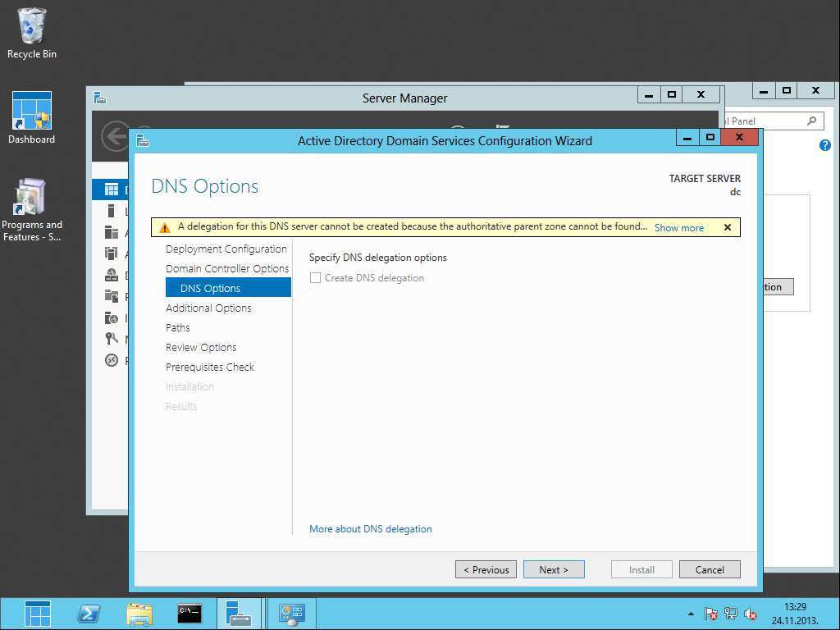Go to Paths step

click(x=178, y=328)
